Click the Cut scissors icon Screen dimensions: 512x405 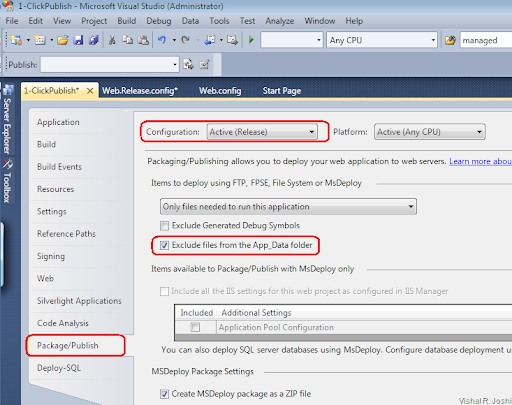click(x=112, y=40)
